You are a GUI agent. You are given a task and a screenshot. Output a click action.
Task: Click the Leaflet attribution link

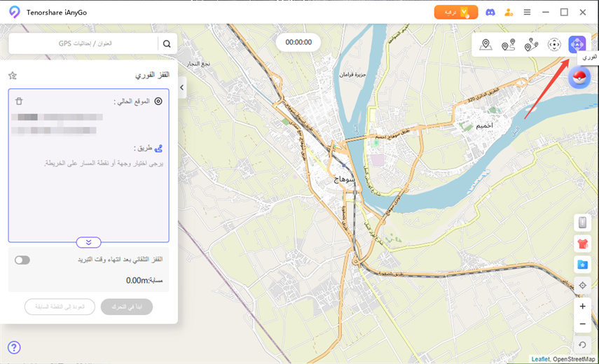tap(540, 359)
